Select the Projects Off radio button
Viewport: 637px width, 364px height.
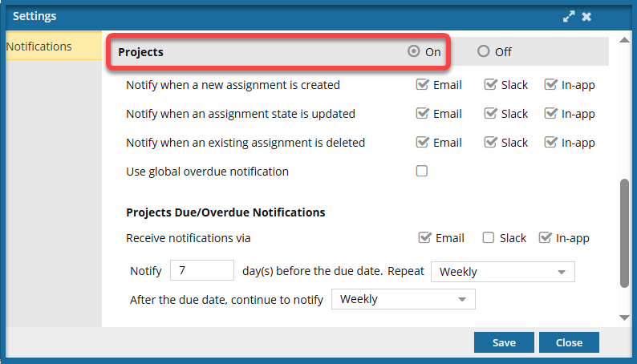coord(483,52)
